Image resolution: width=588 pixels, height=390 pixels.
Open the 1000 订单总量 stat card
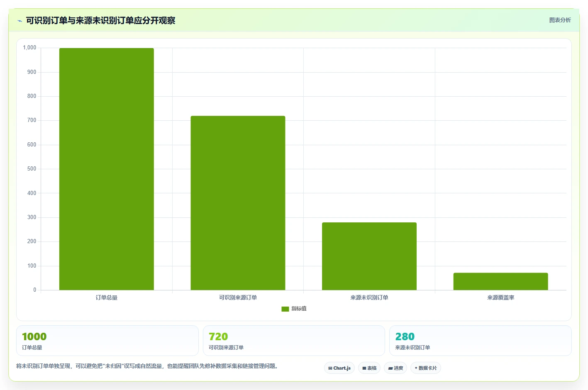[107, 341]
